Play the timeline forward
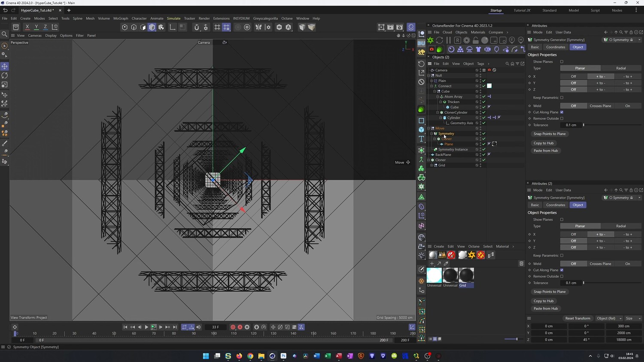The width and height of the screenshot is (644, 362). tap(146, 327)
